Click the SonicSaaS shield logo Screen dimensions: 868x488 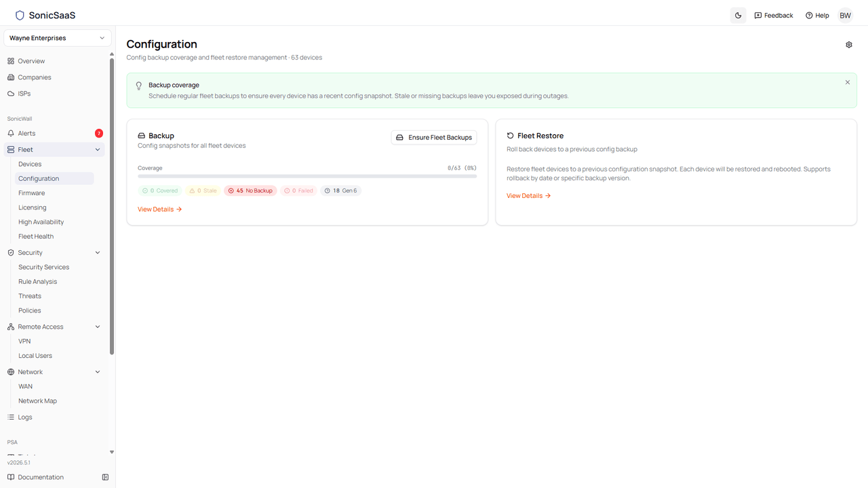click(x=20, y=15)
